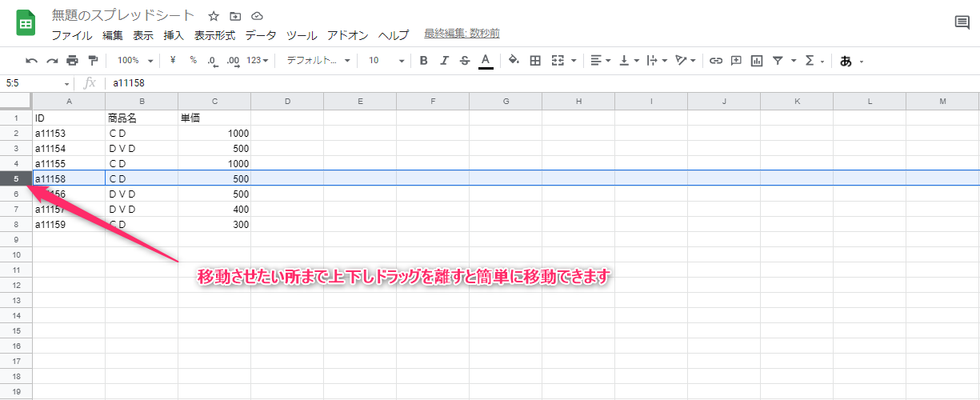Click cell with value 300
The height and width of the screenshot is (400, 980).
click(x=214, y=224)
